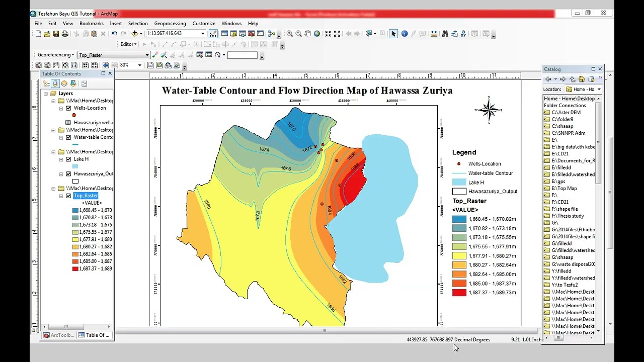
Task: Click the north arrow on layout
Action: 489,110
